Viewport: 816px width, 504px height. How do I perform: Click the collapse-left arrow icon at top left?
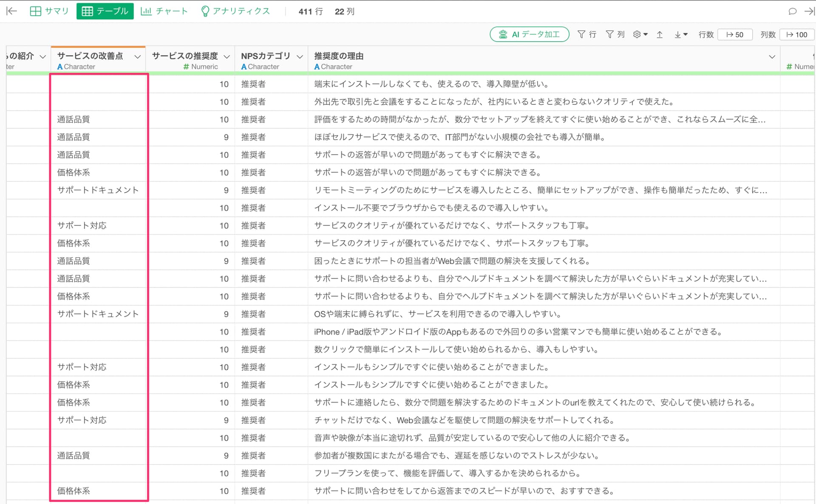11,11
